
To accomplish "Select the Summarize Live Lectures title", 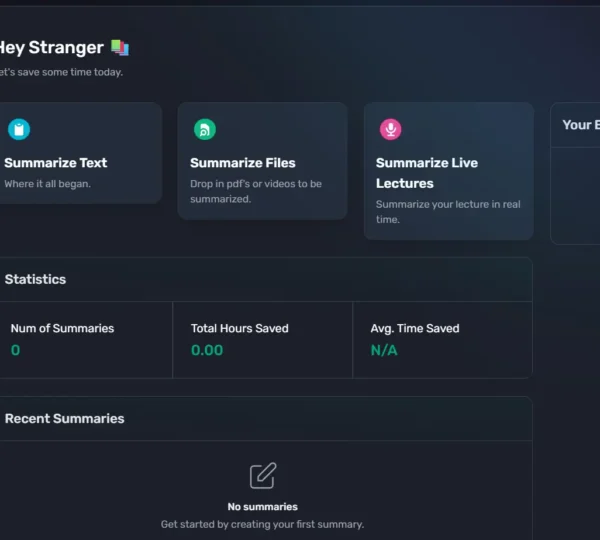I will (427, 173).
